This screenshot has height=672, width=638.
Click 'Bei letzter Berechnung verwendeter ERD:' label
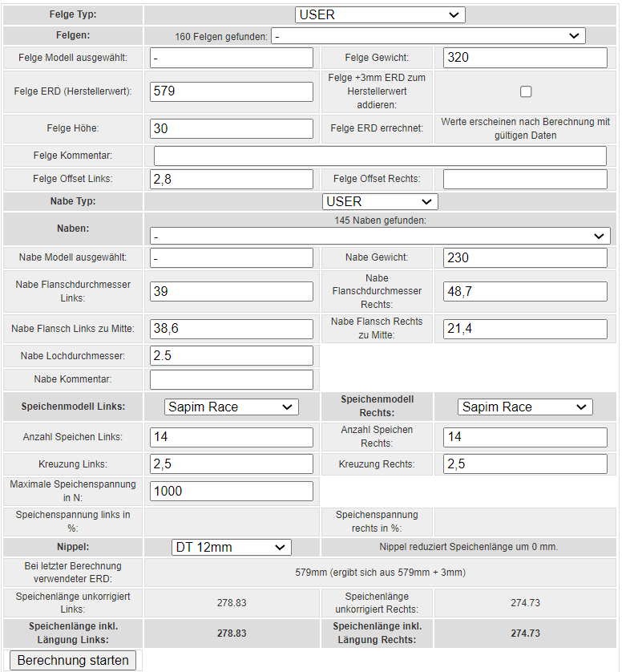coord(73,573)
